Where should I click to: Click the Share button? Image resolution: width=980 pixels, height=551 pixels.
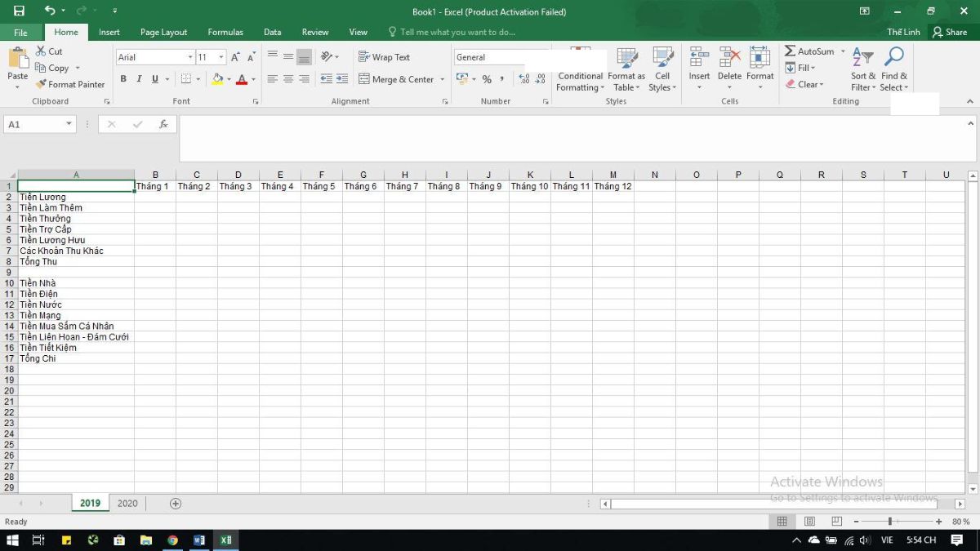950,32
